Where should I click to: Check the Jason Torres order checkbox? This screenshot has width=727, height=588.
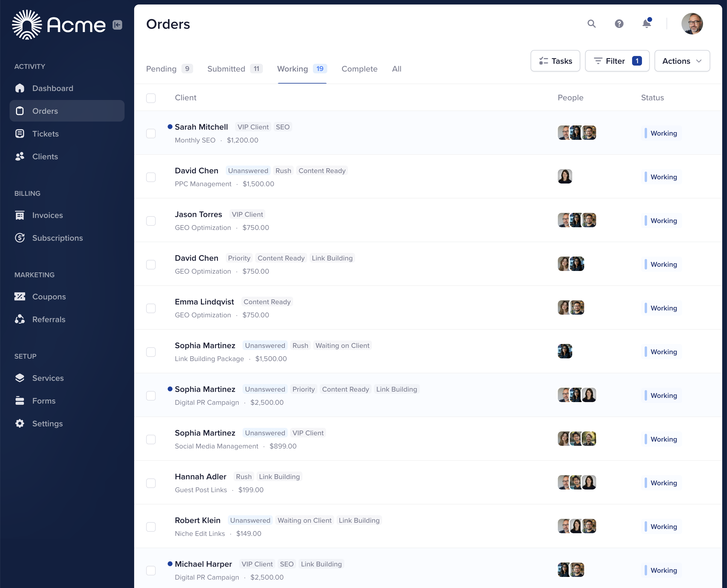(151, 220)
